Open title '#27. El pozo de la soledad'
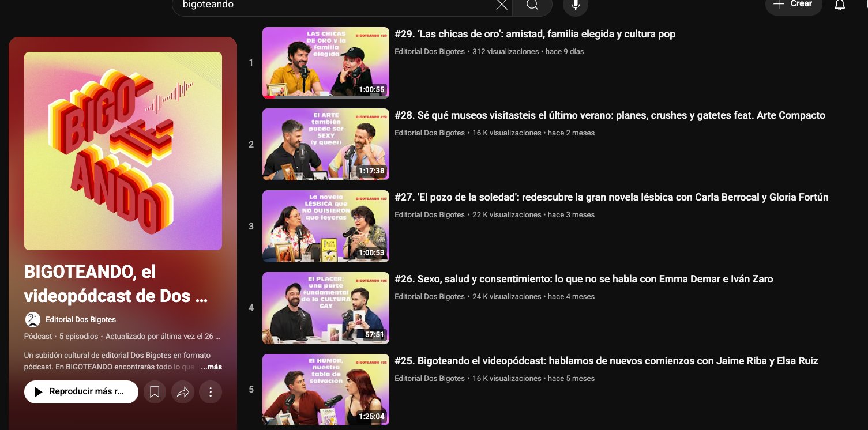 pos(611,197)
